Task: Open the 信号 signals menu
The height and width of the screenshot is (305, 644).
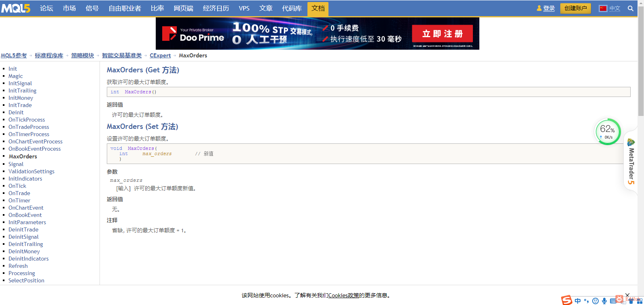Action: click(x=92, y=8)
